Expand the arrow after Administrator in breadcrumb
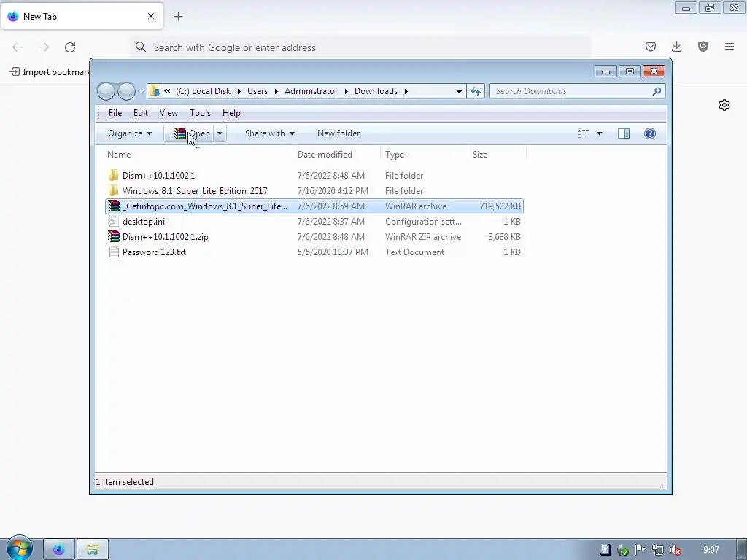 click(x=346, y=91)
